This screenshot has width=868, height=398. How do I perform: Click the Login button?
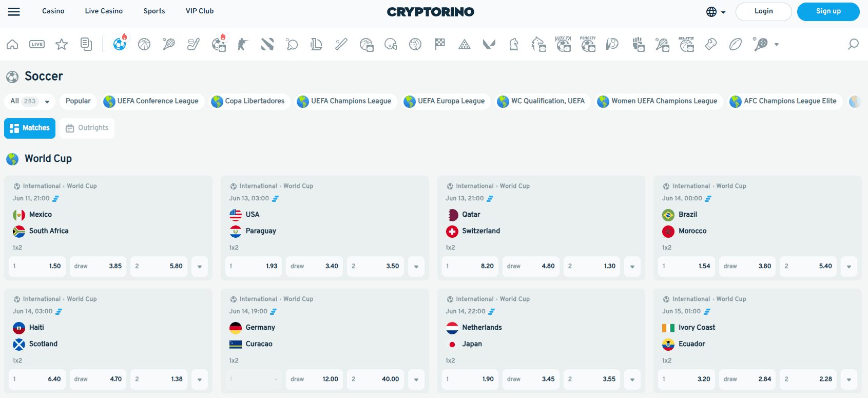tap(763, 11)
